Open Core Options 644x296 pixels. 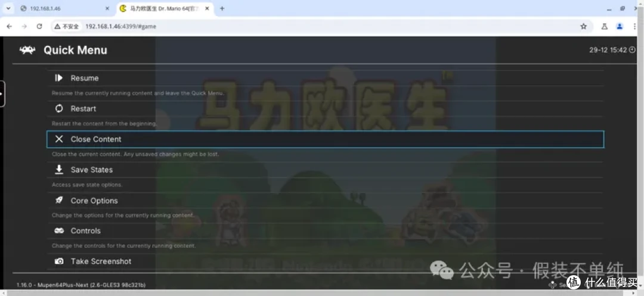(326, 201)
